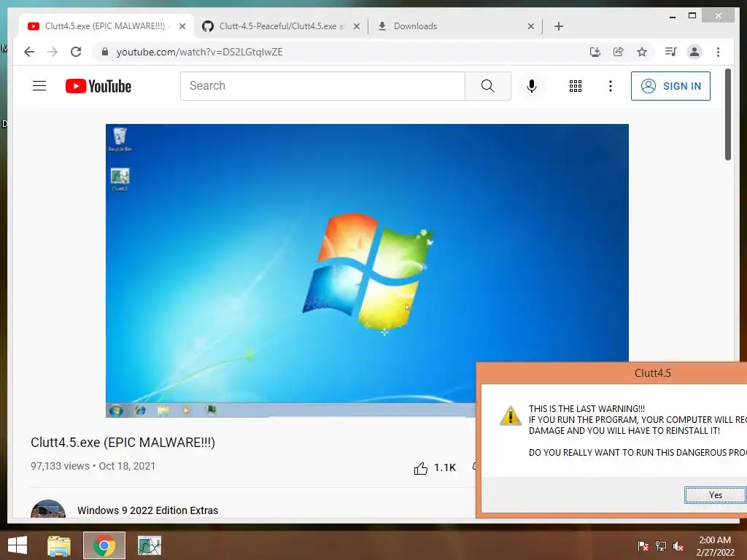Viewport: 747px width, 560px height.
Task: Click the browser forward arrow
Action: pos(53,52)
